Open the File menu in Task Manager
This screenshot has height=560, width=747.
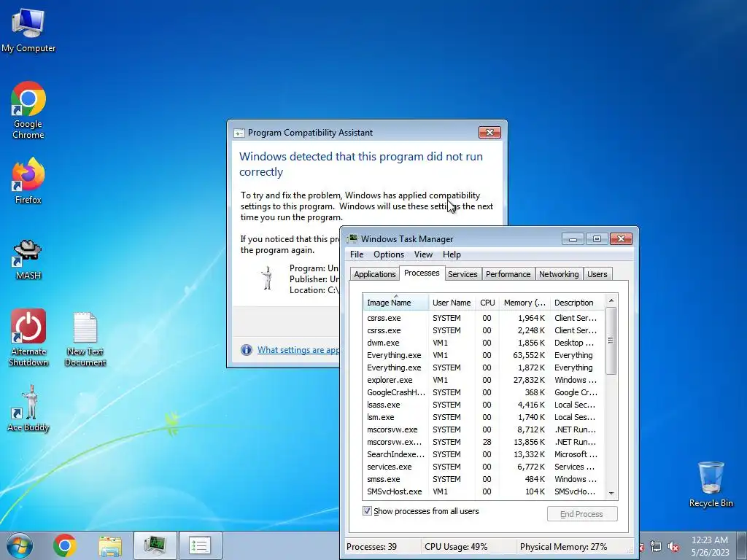pyautogui.click(x=356, y=254)
